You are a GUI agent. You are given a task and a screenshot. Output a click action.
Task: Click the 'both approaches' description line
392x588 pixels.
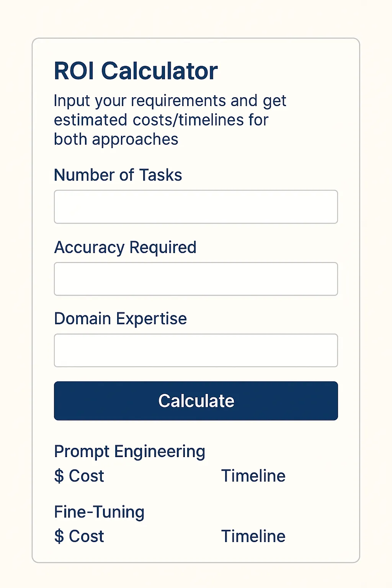[x=116, y=139]
